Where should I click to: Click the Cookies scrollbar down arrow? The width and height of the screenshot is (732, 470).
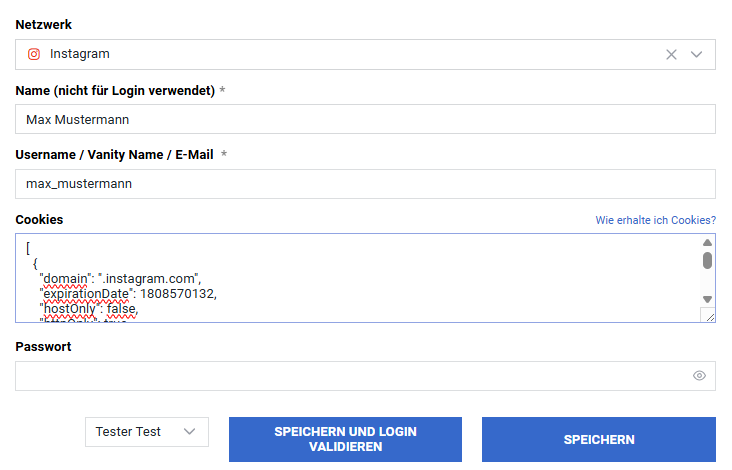tap(707, 299)
